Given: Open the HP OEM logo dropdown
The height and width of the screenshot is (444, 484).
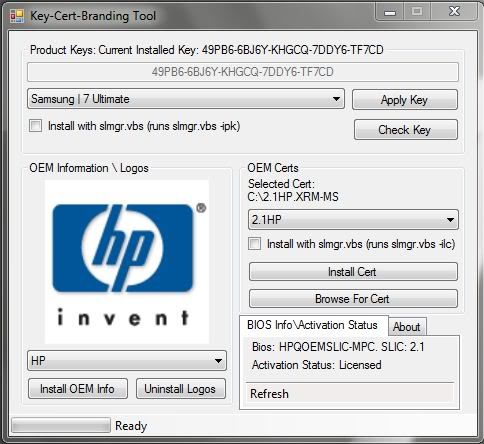Looking at the screenshot, I should [x=127, y=361].
